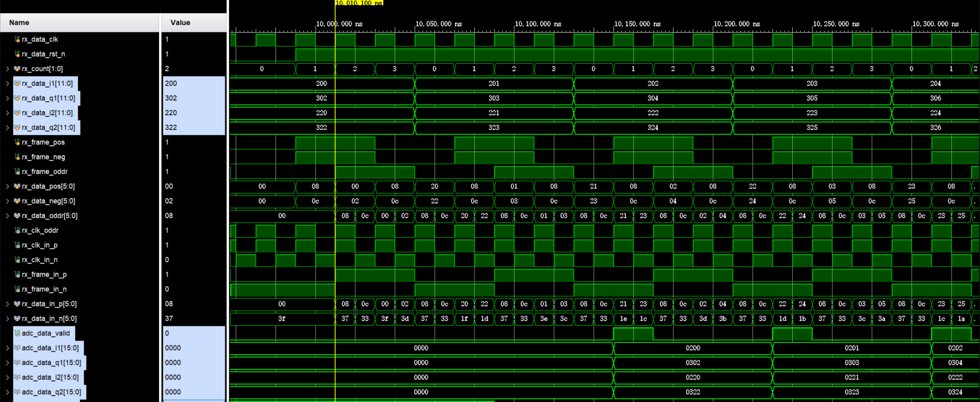980x402 pixels.
Task: Expand the adc_data_i1[15:0] bus
Action: pos(7,348)
